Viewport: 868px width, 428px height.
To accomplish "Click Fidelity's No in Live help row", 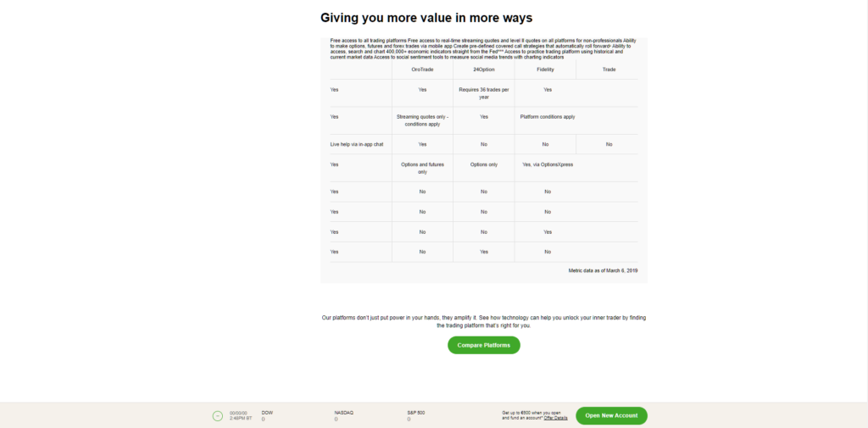I will [545, 144].
